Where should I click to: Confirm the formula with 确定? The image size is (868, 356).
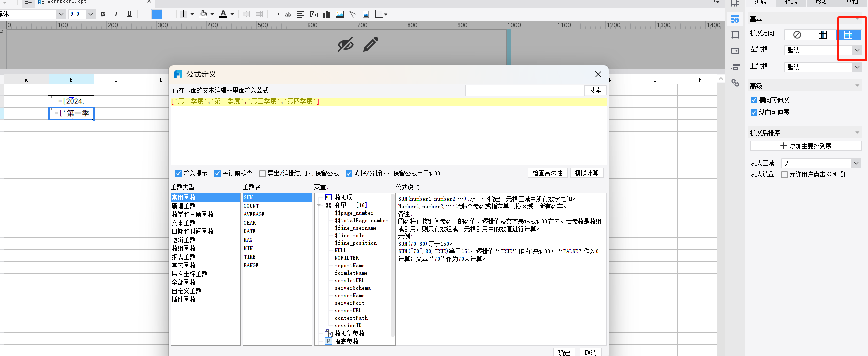pyautogui.click(x=564, y=352)
